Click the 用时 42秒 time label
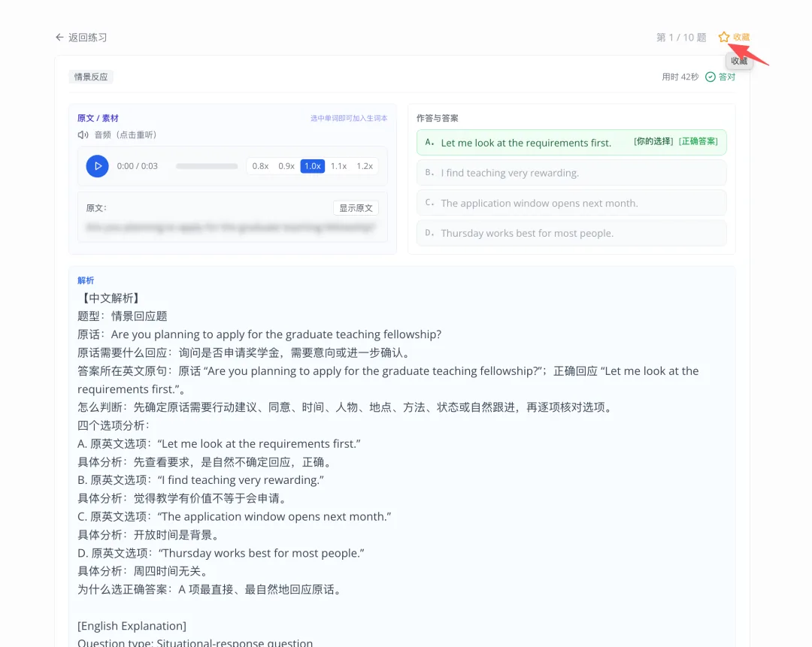812x647 pixels. pos(680,77)
